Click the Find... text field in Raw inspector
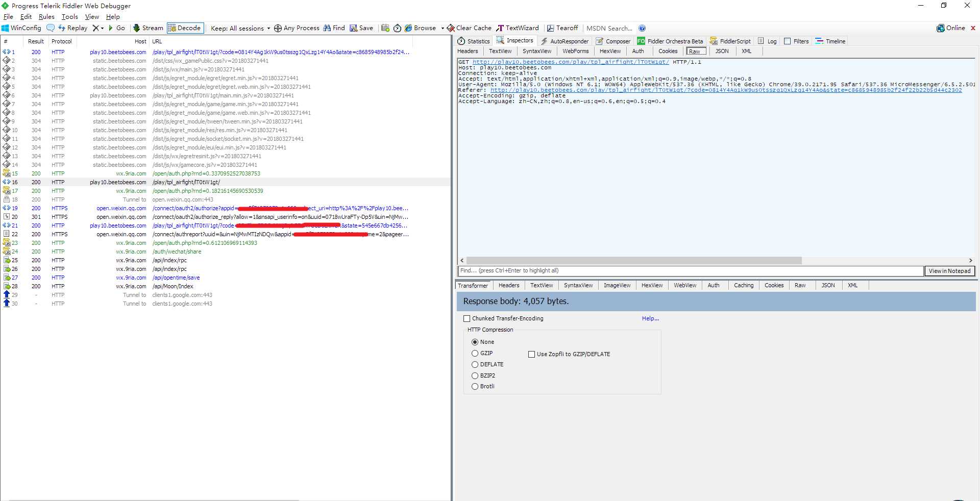 (691, 271)
